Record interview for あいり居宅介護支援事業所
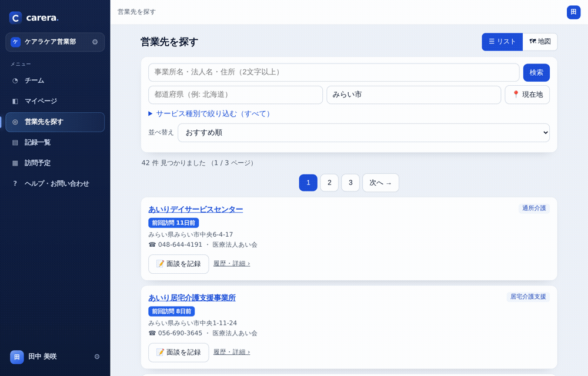 (179, 352)
